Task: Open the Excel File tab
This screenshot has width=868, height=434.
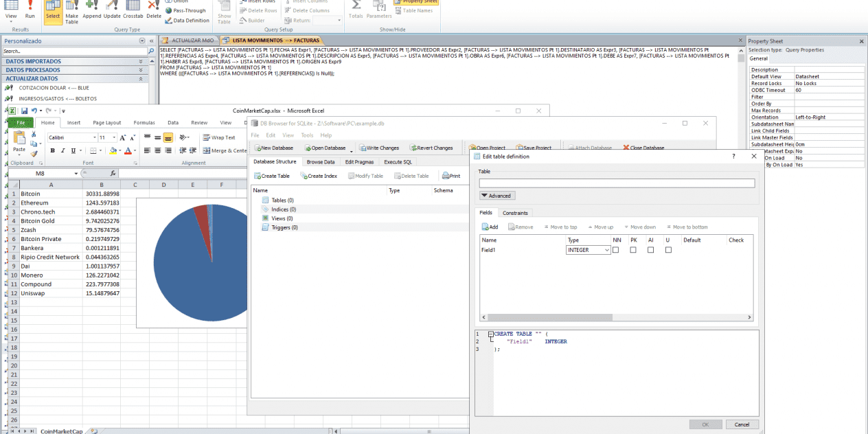Action: pos(20,123)
